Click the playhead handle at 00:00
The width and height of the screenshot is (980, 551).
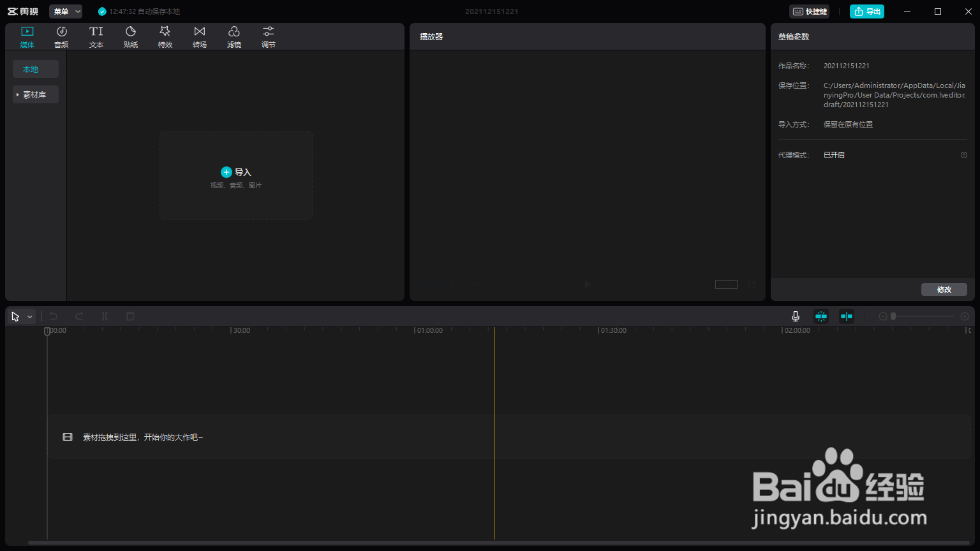(x=47, y=331)
